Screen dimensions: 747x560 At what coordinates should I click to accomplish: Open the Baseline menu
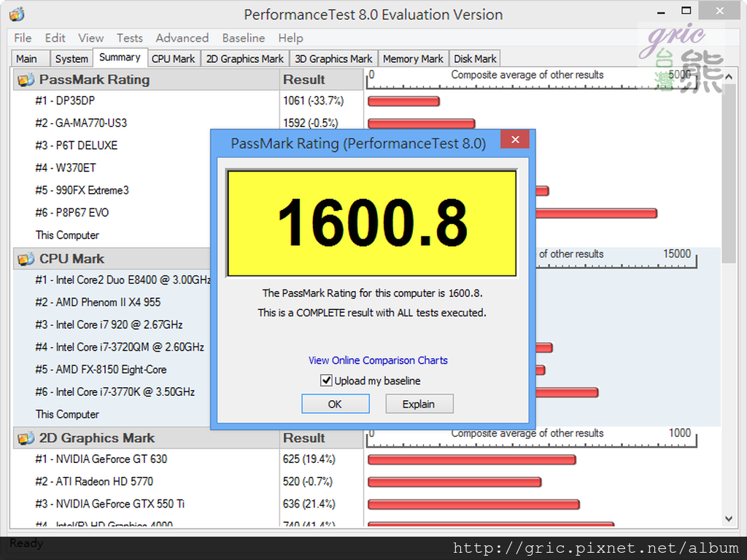244,38
